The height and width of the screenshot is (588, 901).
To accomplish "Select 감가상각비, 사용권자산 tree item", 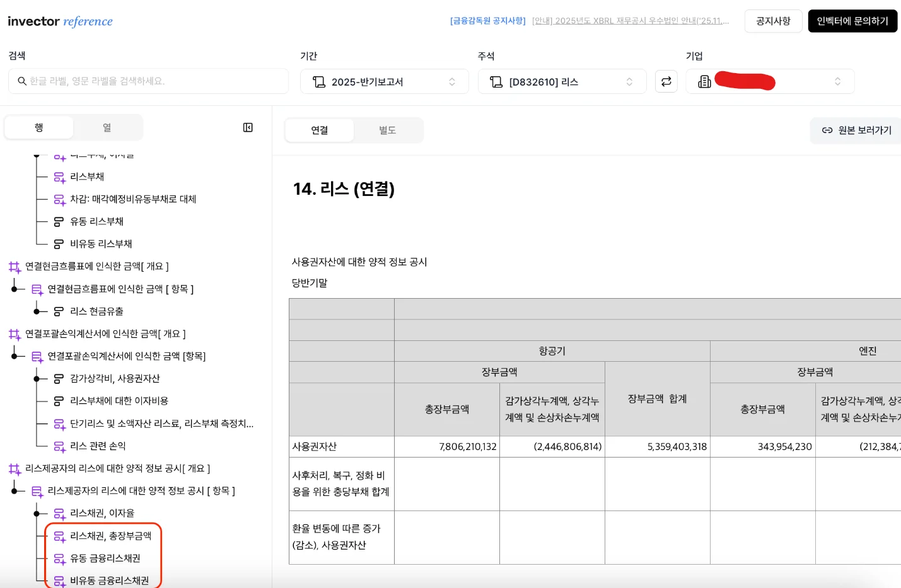I will pos(115,379).
